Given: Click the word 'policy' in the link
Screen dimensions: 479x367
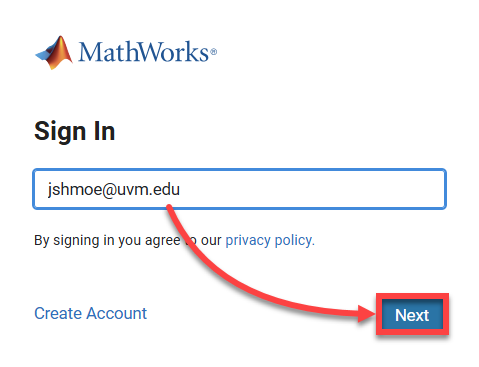Looking at the screenshot, I should tap(293, 240).
